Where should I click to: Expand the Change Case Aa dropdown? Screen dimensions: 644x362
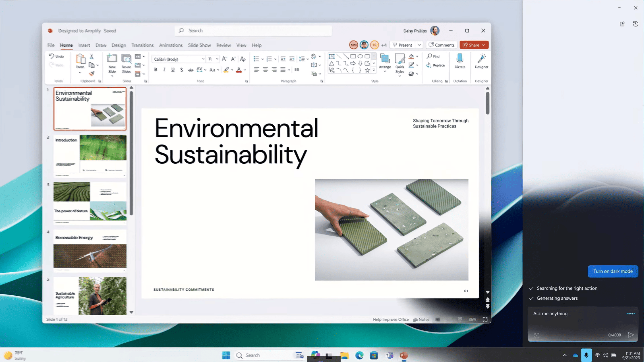click(x=218, y=70)
